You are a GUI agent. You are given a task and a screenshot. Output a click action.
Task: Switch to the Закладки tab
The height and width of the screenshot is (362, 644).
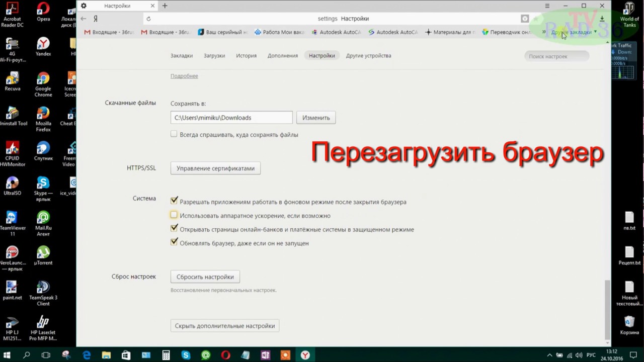(x=182, y=56)
